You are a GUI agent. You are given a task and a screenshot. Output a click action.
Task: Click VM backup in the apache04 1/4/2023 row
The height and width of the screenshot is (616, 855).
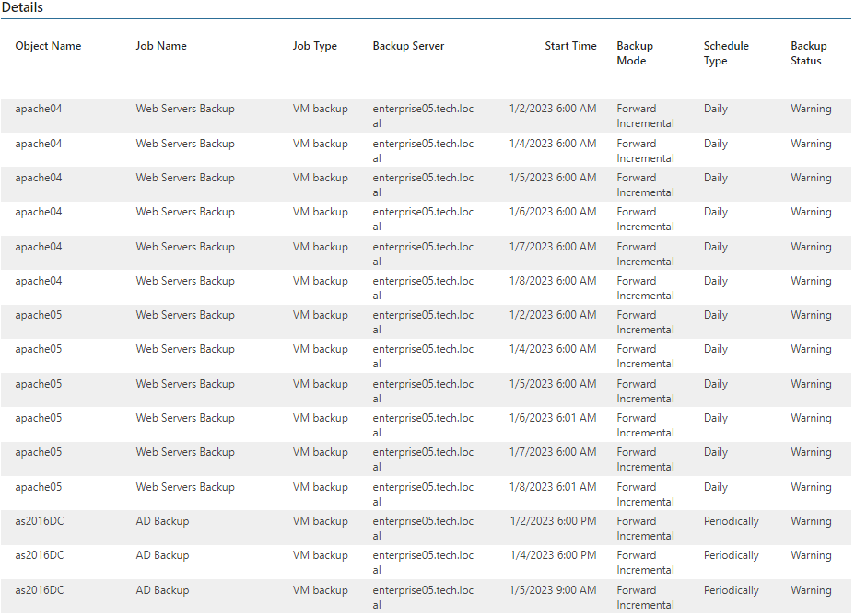(x=320, y=144)
